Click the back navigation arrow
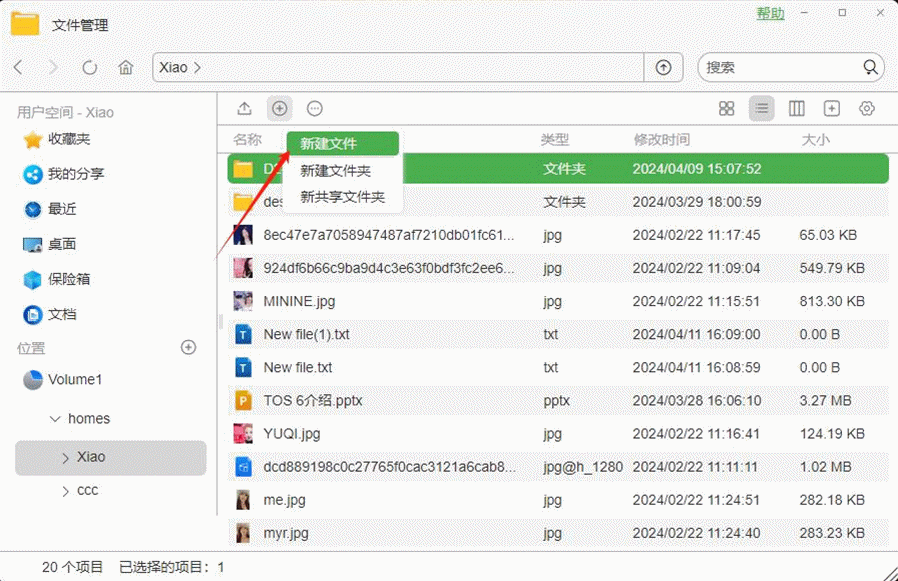Screen dimensions: 898x581 18,68
